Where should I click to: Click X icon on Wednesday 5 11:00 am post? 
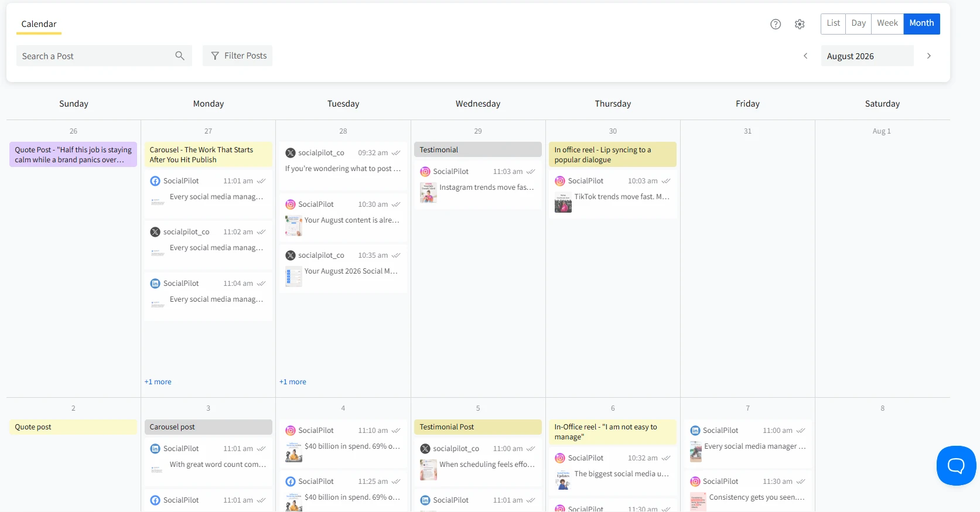point(425,449)
